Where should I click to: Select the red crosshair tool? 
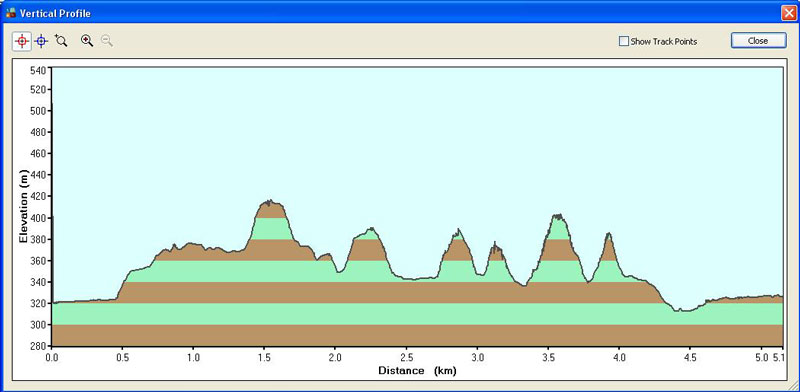coord(22,41)
